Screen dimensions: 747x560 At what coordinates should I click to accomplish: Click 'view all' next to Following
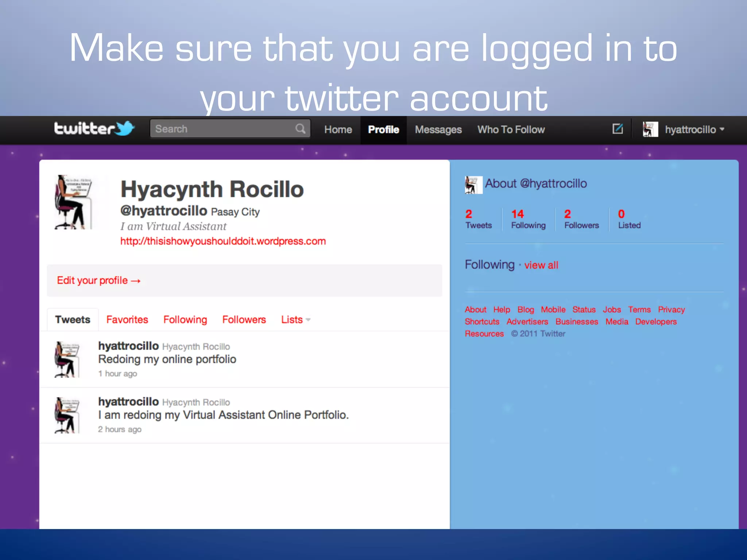[541, 265]
